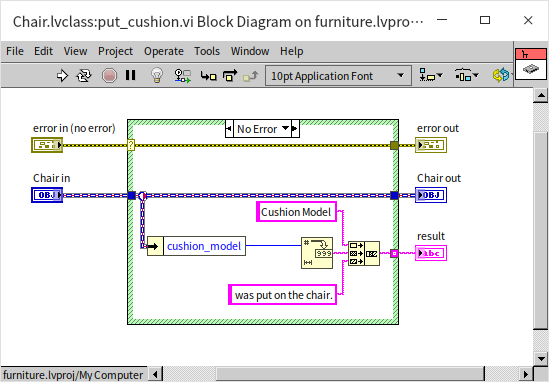The image size is (549, 382).
Task: Click the Abort Execution stop button
Action: coord(109,76)
